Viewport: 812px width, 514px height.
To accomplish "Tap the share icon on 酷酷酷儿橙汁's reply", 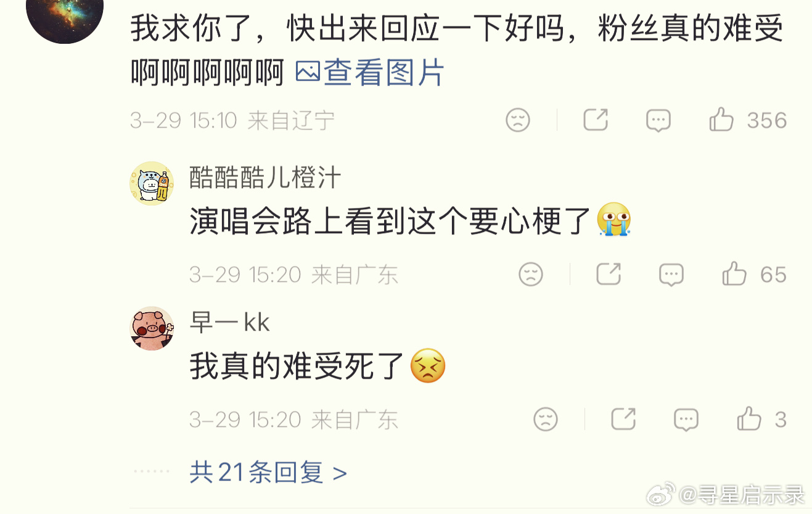I will click(609, 274).
